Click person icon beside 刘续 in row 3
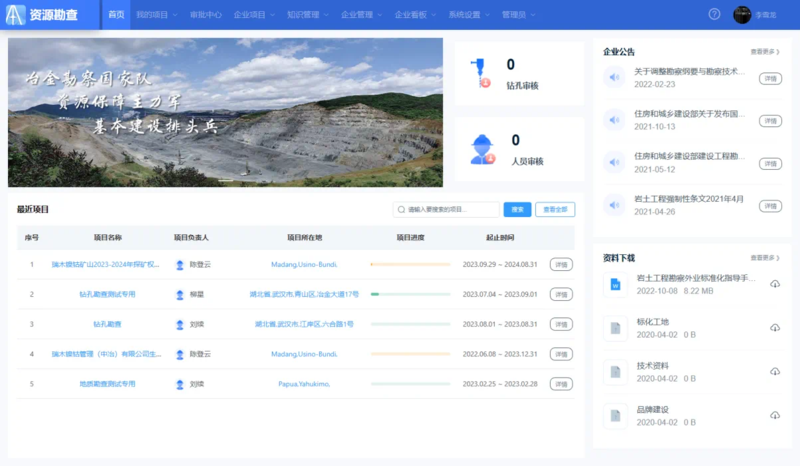800x466 pixels. click(x=180, y=325)
